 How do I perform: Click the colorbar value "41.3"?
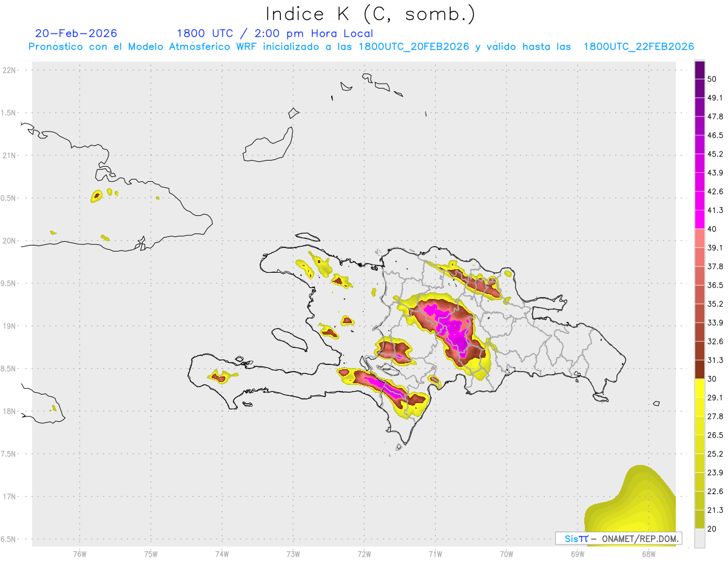coord(716,210)
